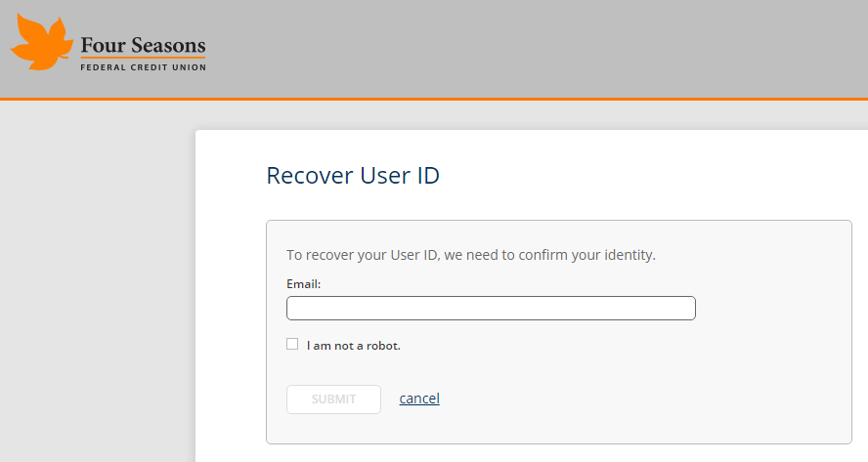Click the Email: field label
The height and width of the screenshot is (462, 868).
click(x=303, y=284)
